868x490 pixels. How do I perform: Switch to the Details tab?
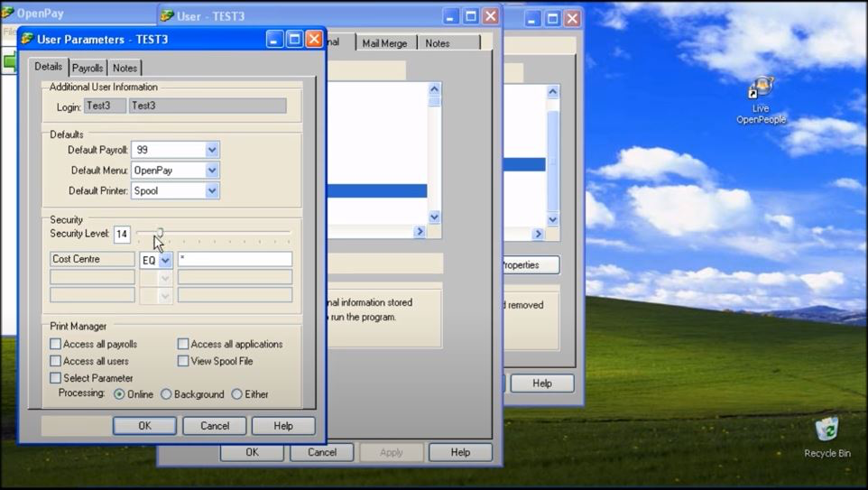48,67
